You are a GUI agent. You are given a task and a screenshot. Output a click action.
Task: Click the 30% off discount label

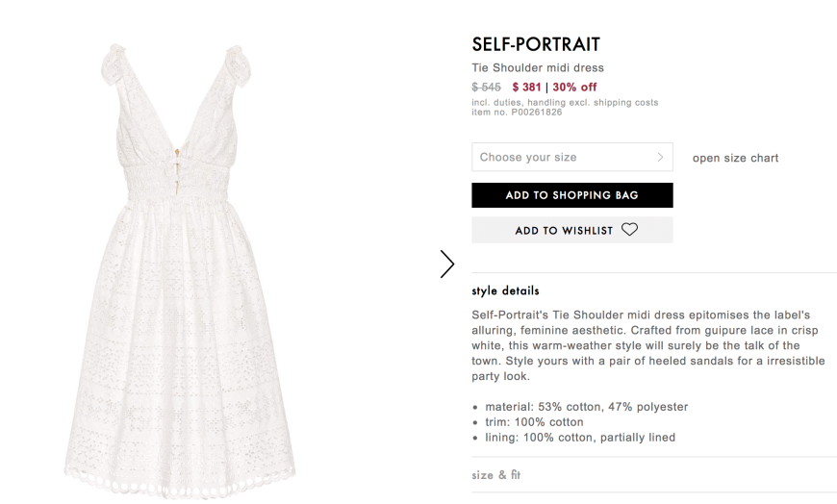pyautogui.click(x=574, y=87)
